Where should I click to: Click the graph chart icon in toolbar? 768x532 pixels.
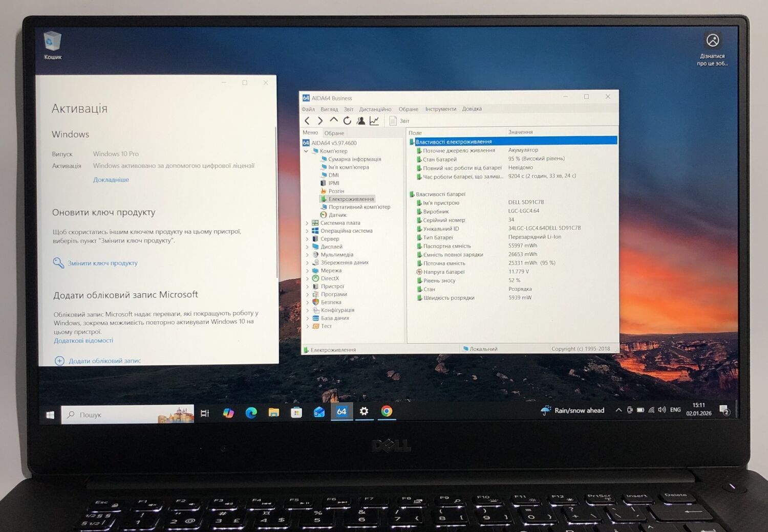(x=374, y=121)
